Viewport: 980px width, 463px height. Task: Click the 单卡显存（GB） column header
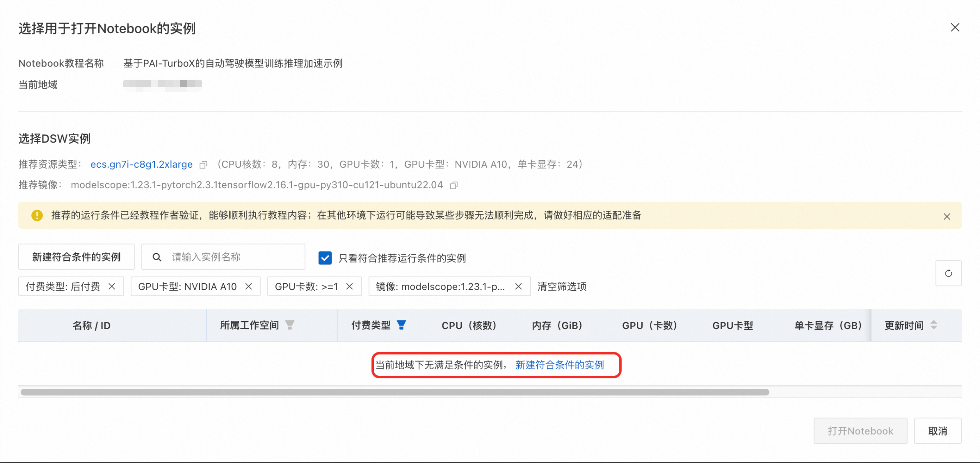click(828, 326)
